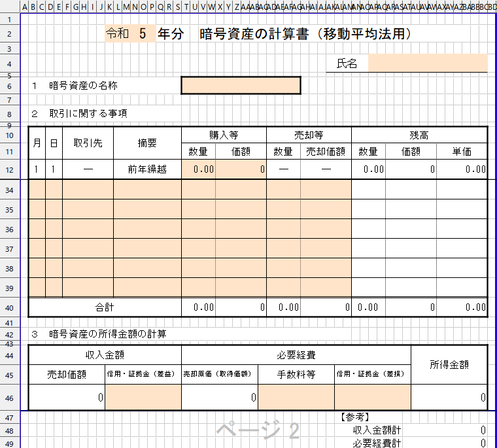Click the 売却価額 header under 売却等
The width and height of the screenshot is (497, 448).
click(x=326, y=151)
